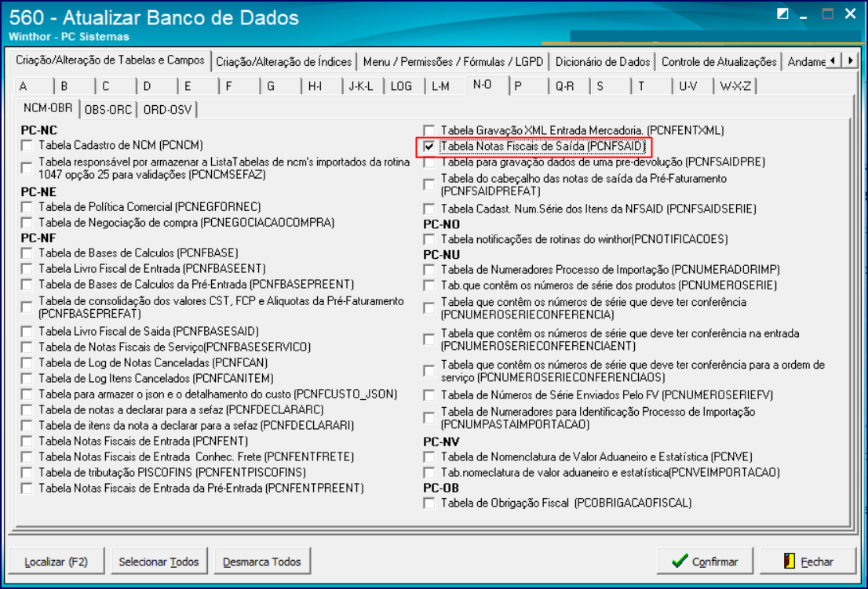
Task: Check Tabela Gravação XML Entrada Mercadoria
Action: 429,130
